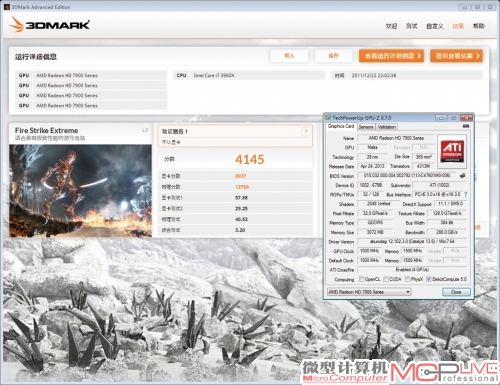This screenshot has width=500, height=385.
Task: Click the Memory Type value GDDR5
Action: pos(375,222)
